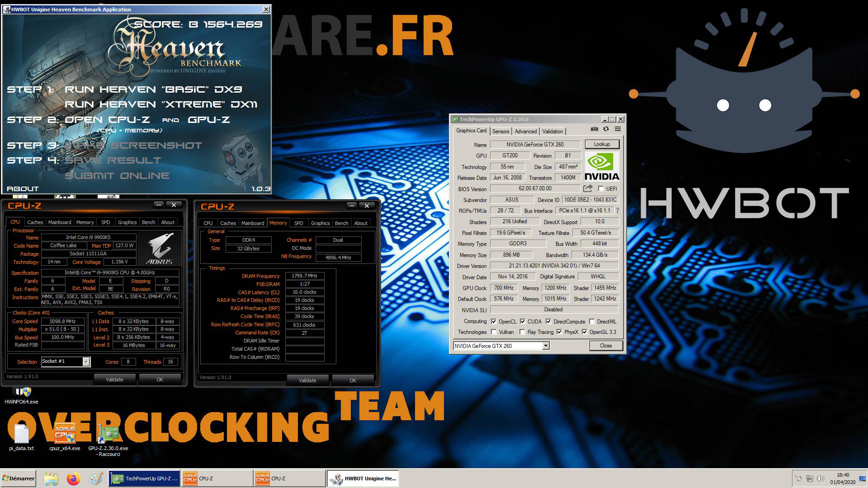Viewport: 868px width, 488px height.
Task: Open cpuz_x64.exe desktop icon
Action: tap(65, 437)
